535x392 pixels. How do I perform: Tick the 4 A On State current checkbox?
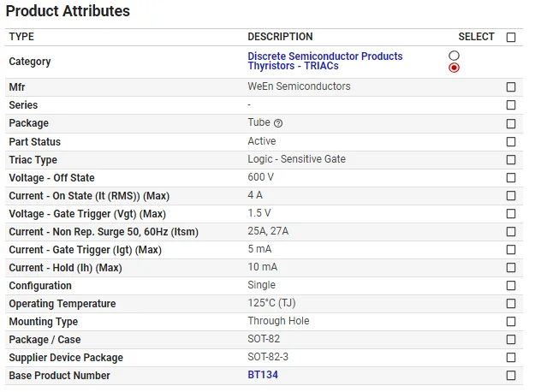click(511, 195)
